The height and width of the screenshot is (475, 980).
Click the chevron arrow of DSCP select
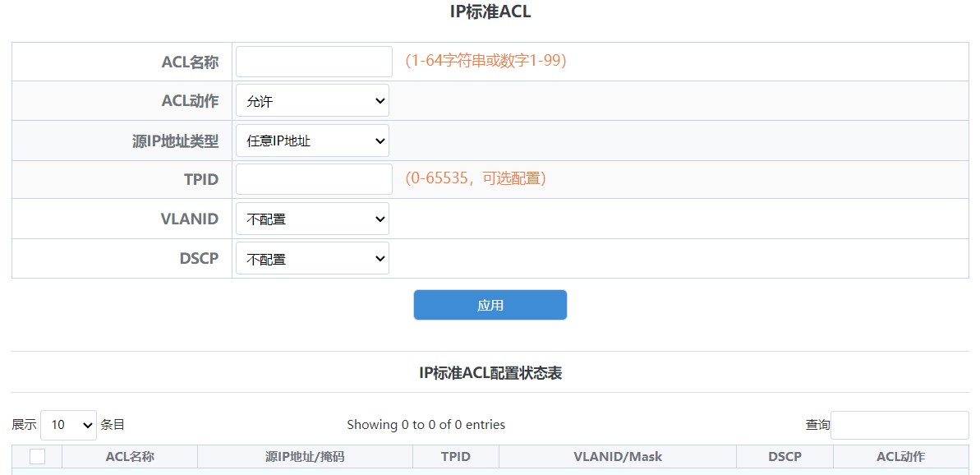coord(380,258)
